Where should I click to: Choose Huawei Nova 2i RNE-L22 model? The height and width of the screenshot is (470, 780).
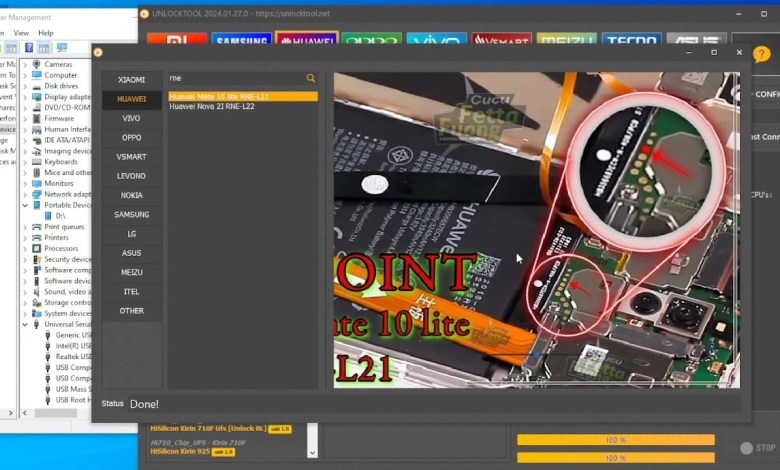point(211,106)
